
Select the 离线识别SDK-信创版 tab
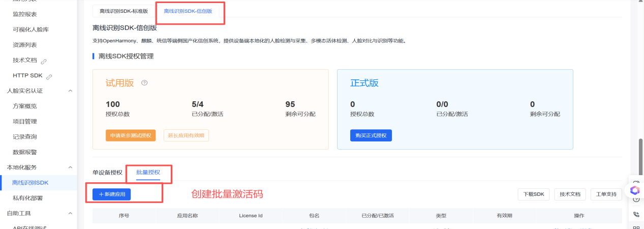[x=188, y=11]
